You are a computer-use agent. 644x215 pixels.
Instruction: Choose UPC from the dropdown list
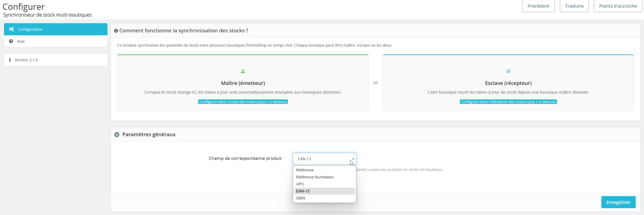pos(325,184)
